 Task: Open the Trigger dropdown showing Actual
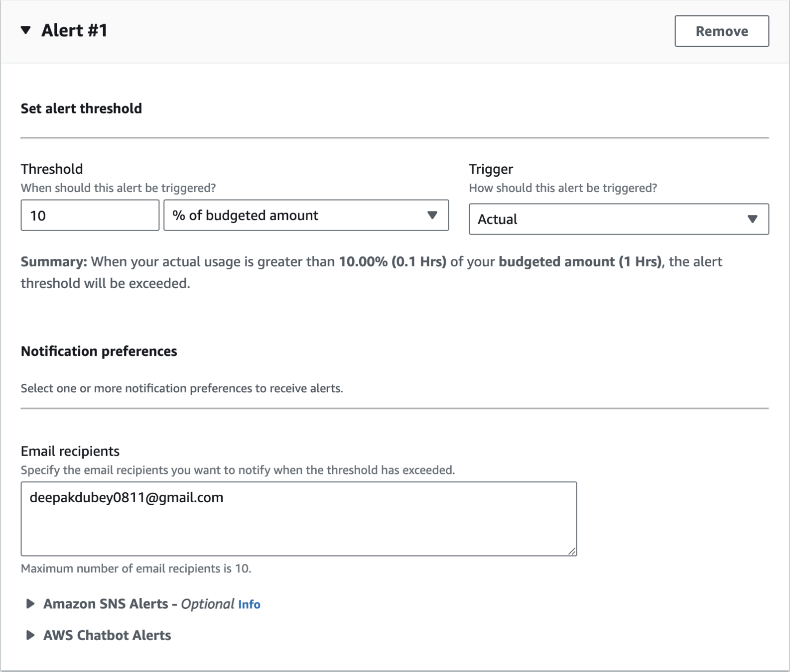click(x=608, y=219)
